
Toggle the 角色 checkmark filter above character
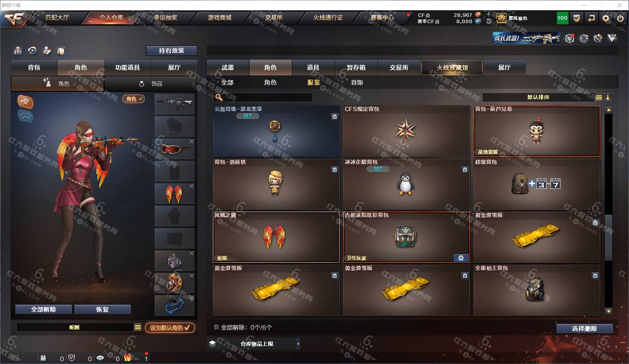(x=134, y=99)
